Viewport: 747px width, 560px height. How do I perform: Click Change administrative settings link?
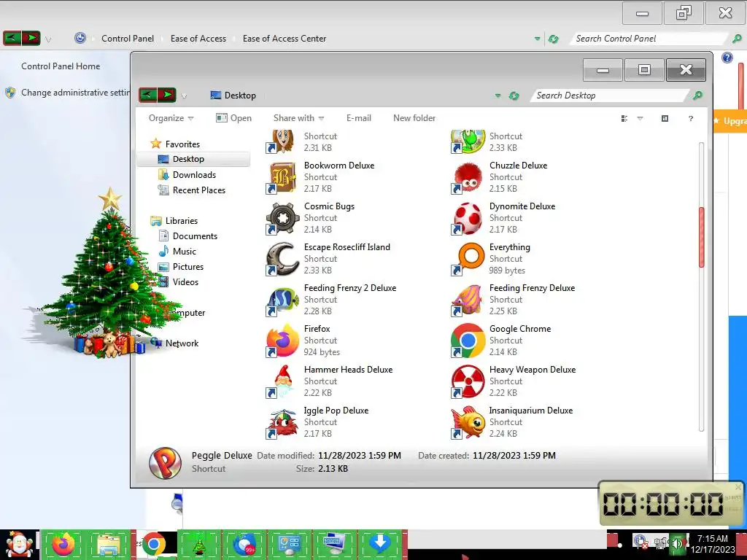pos(75,93)
